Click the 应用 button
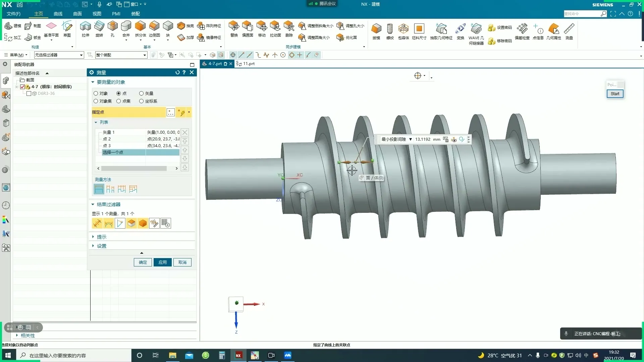 [162, 262]
